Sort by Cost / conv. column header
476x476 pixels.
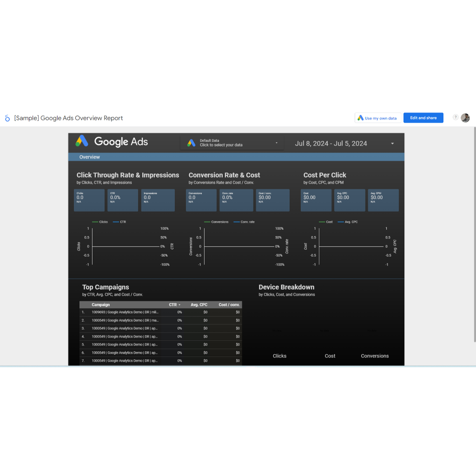pos(229,305)
